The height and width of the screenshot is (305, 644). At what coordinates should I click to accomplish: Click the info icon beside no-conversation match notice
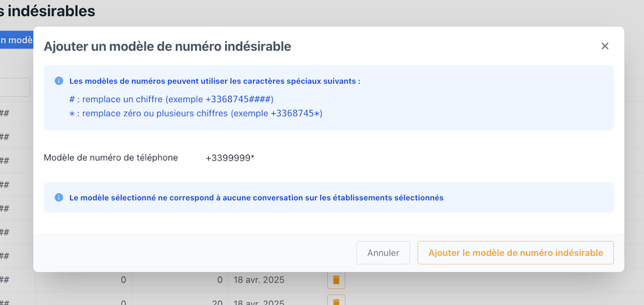pyautogui.click(x=59, y=198)
